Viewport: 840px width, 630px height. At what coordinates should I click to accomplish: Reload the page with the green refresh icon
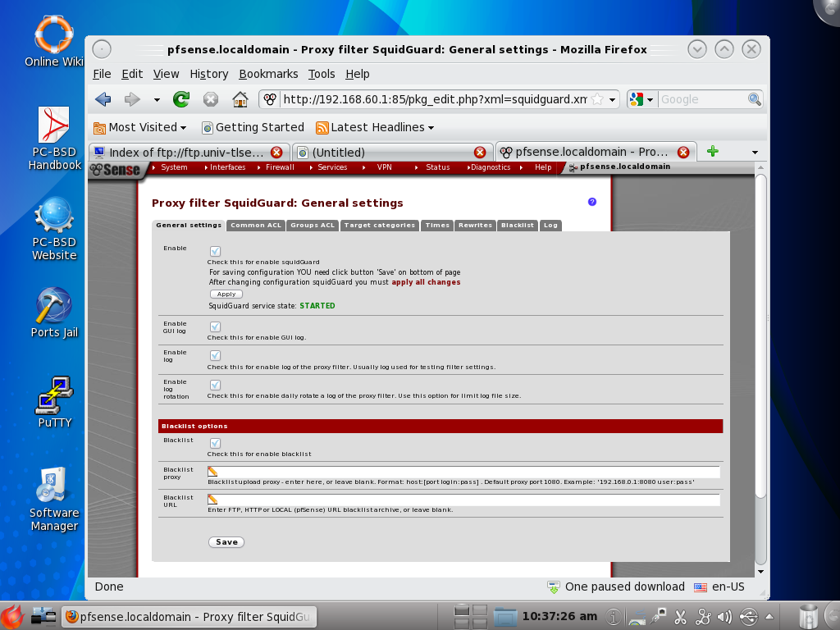click(x=181, y=99)
